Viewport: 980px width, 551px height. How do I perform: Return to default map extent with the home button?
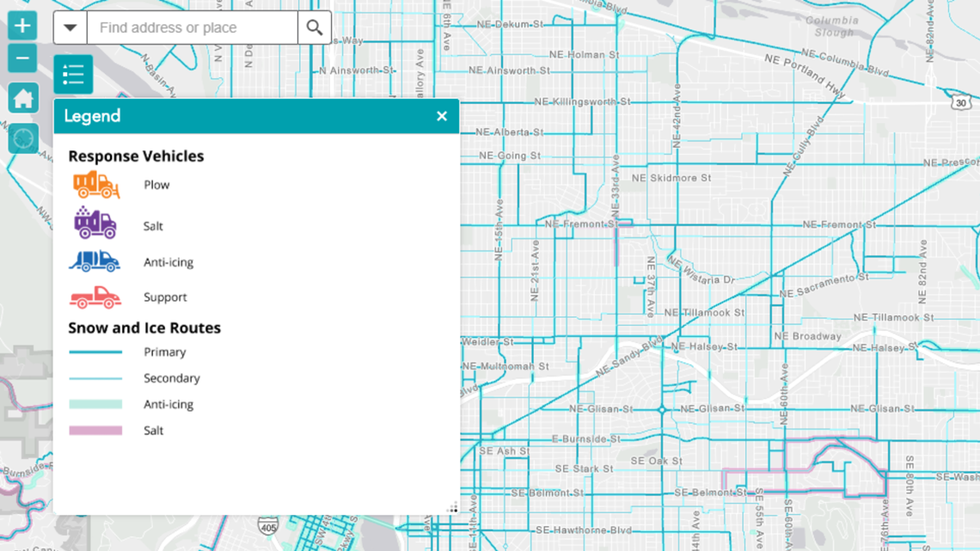[23, 98]
